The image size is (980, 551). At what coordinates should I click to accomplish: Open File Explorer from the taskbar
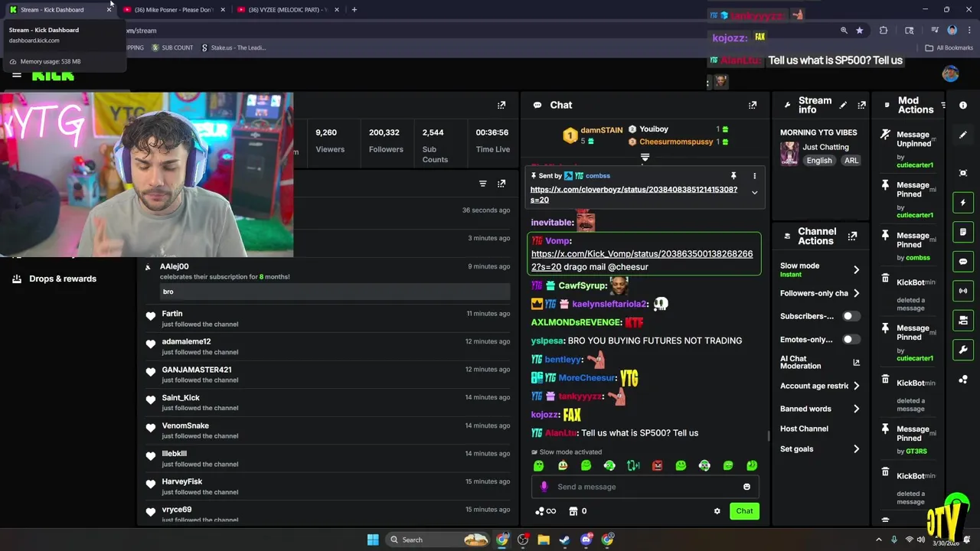(x=544, y=540)
